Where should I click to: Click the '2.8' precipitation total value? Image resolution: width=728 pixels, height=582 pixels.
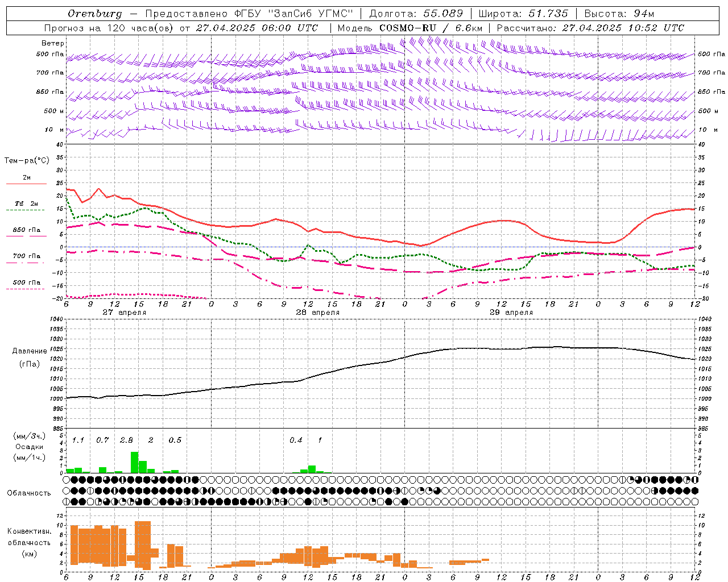126,440
